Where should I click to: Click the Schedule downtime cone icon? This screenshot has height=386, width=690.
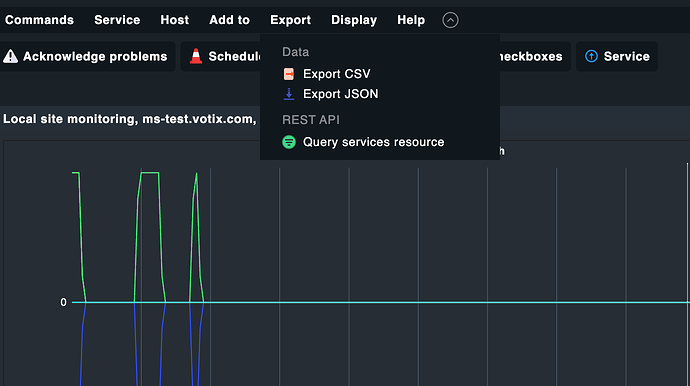[x=196, y=56]
